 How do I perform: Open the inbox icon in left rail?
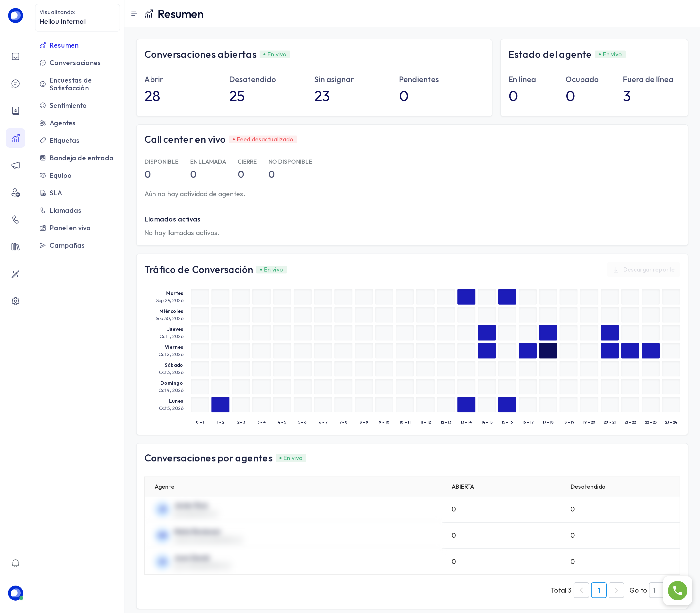pos(15,56)
